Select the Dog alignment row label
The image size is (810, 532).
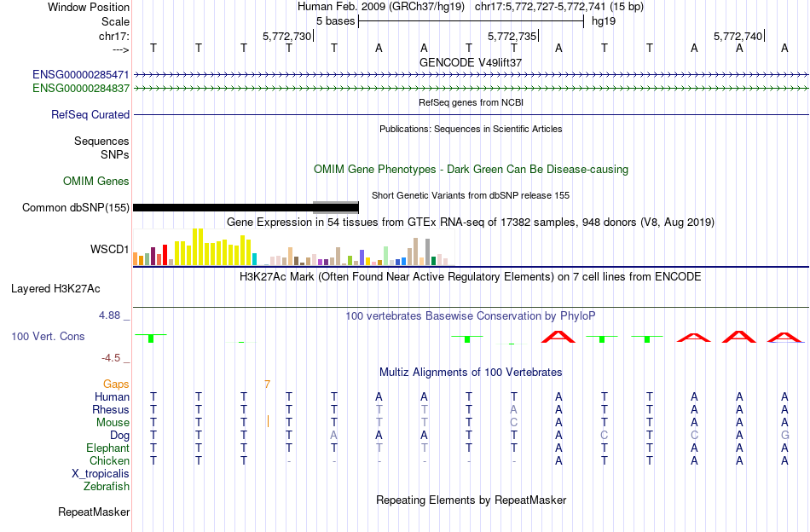pyautogui.click(x=119, y=436)
